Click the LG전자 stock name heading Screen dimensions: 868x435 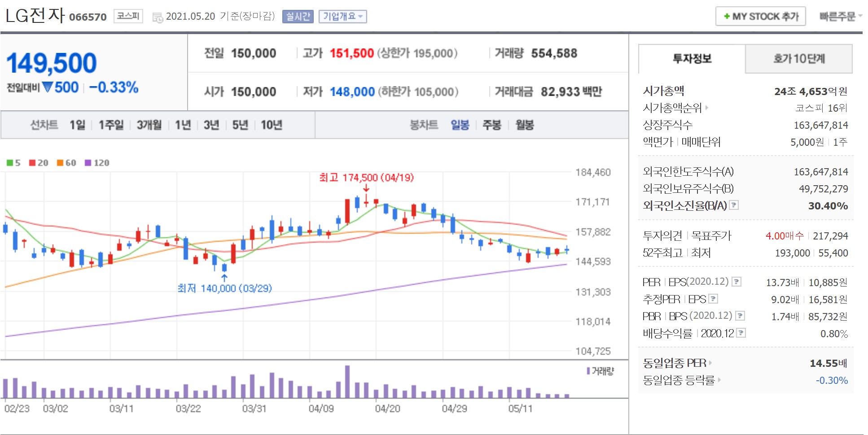tap(35, 16)
